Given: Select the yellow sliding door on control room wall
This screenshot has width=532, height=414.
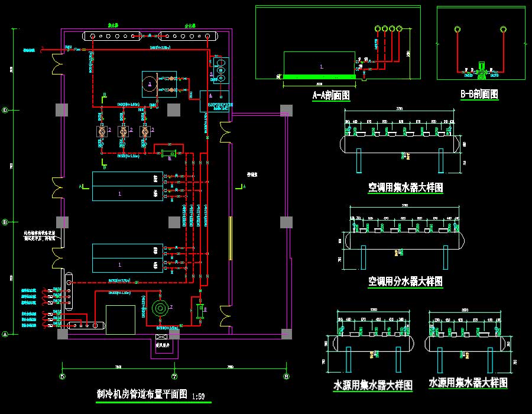Looking at the screenshot, I should (x=231, y=238).
